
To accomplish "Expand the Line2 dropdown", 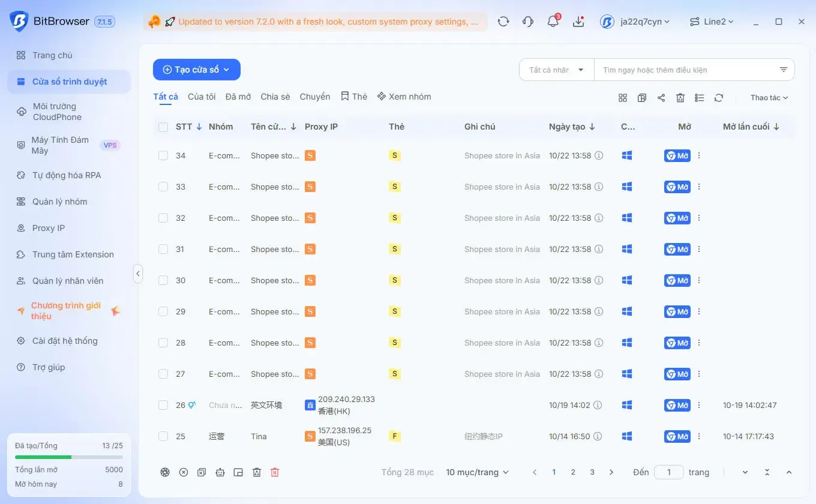I will [x=712, y=22].
